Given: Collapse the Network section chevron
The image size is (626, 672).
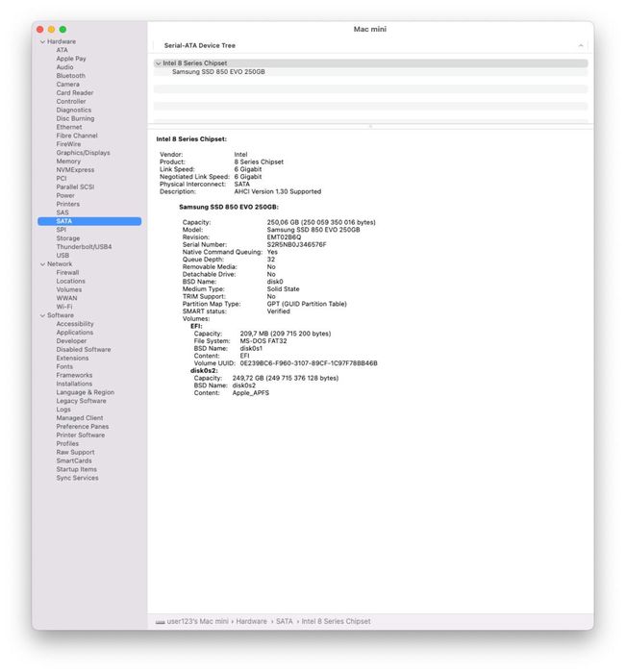Looking at the screenshot, I should pyautogui.click(x=42, y=264).
